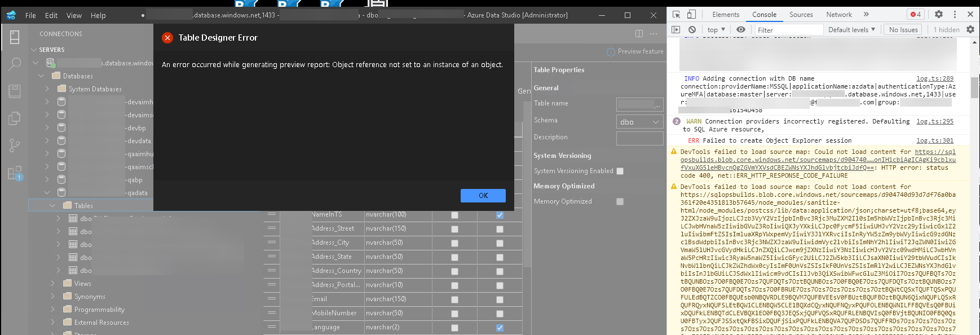Open console settings gear beside 1 hidden

click(x=970, y=29)
